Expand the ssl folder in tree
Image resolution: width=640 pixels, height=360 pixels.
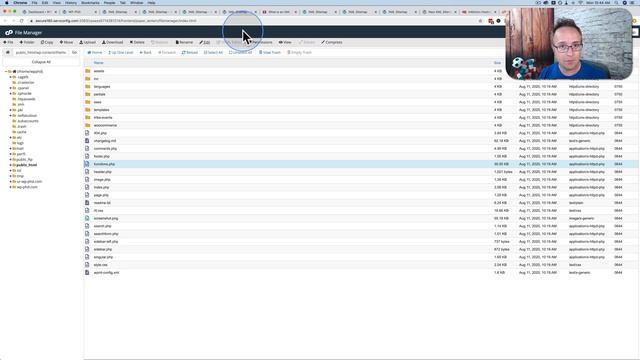point(11,171)
